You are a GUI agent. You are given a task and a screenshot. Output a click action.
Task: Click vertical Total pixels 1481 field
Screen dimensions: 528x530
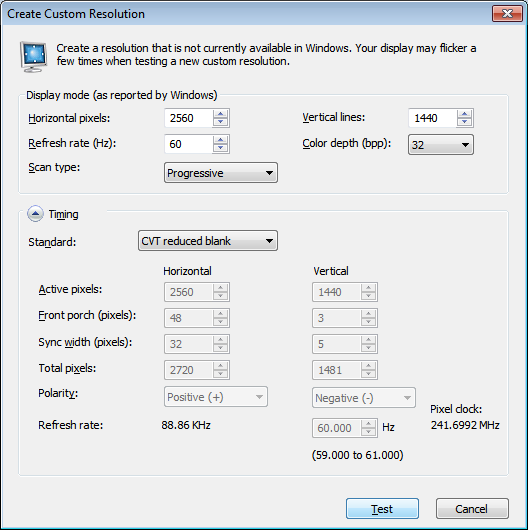[x=337, y=370]
